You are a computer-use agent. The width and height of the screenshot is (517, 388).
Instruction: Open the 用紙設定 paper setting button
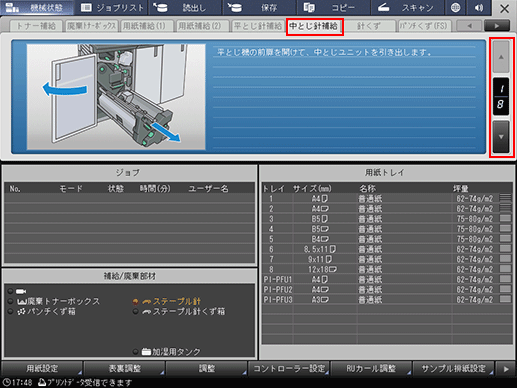[42, 368]
